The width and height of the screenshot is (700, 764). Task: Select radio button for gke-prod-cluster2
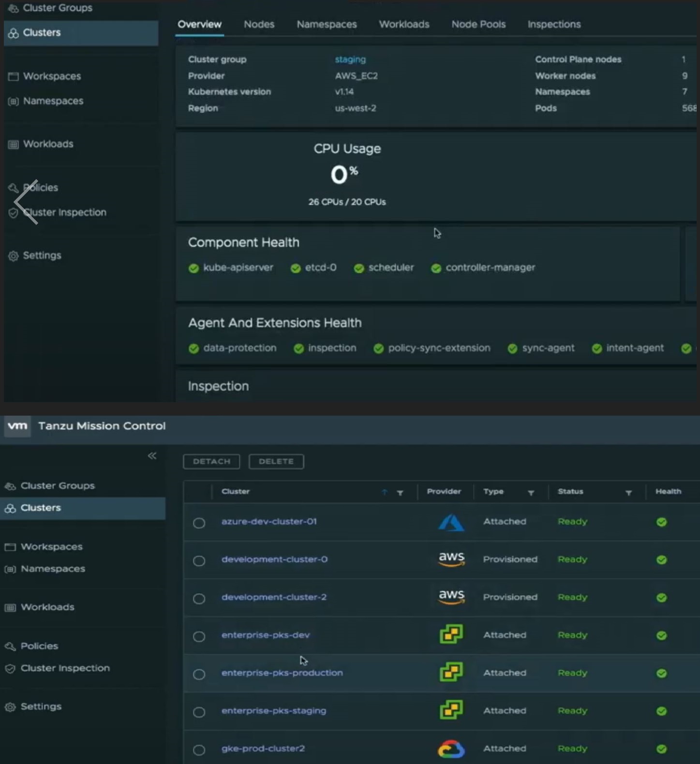point(199,750)
